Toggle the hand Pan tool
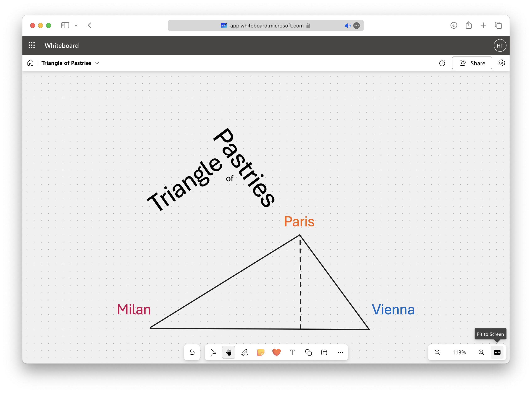This screenshot has width=532, height=393. [228, 352]
